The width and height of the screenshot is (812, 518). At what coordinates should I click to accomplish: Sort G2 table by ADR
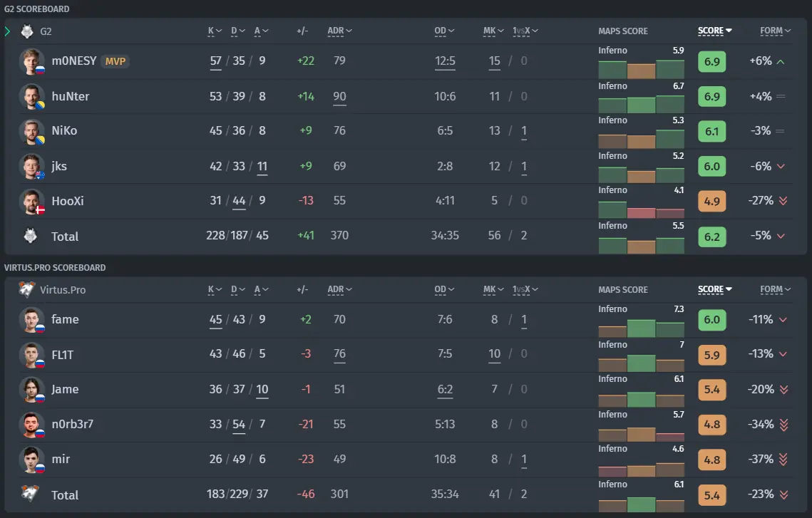click(339, 31)
